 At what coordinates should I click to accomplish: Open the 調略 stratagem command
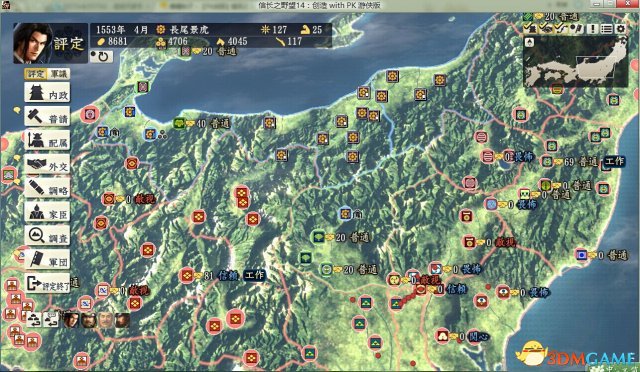[47, 187]
